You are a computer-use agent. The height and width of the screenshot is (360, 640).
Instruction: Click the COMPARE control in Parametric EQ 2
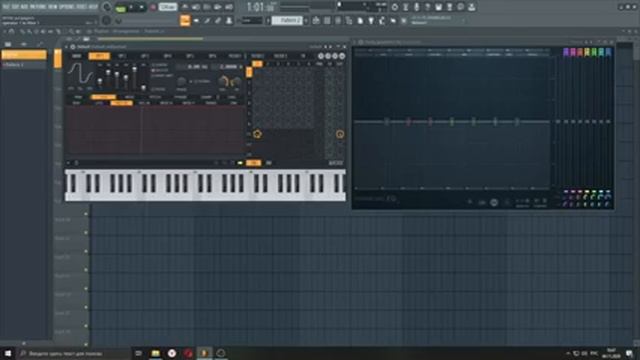tap(540, 203)
